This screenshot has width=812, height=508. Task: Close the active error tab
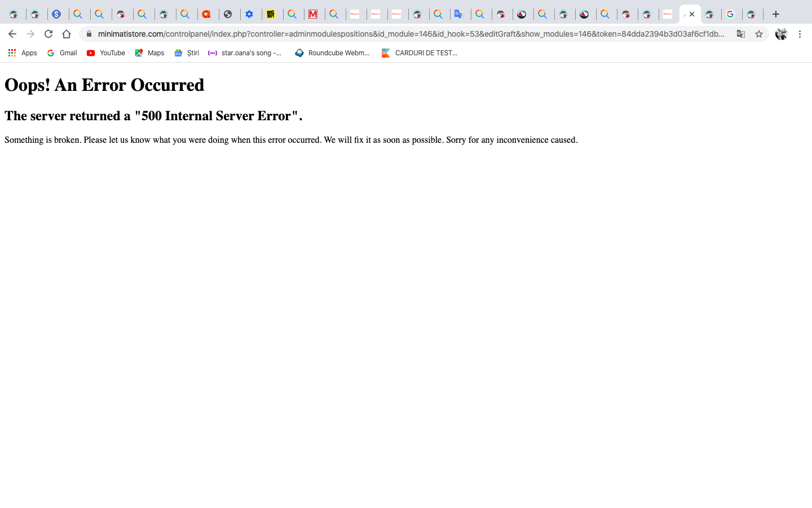click(692, 14)
